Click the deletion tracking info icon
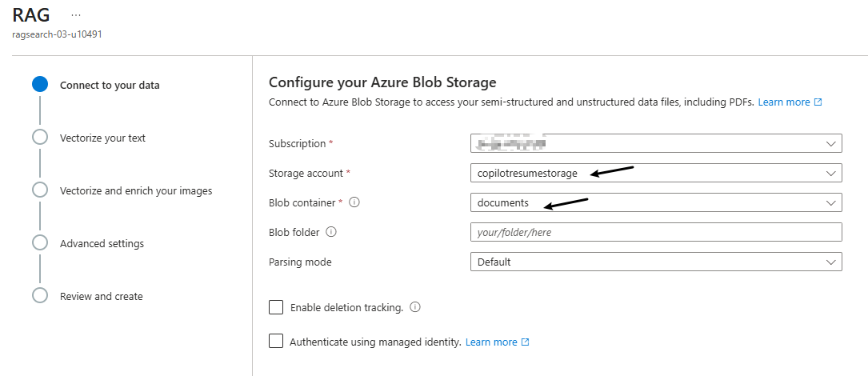868x376 pixels. (x=415, y=307)
